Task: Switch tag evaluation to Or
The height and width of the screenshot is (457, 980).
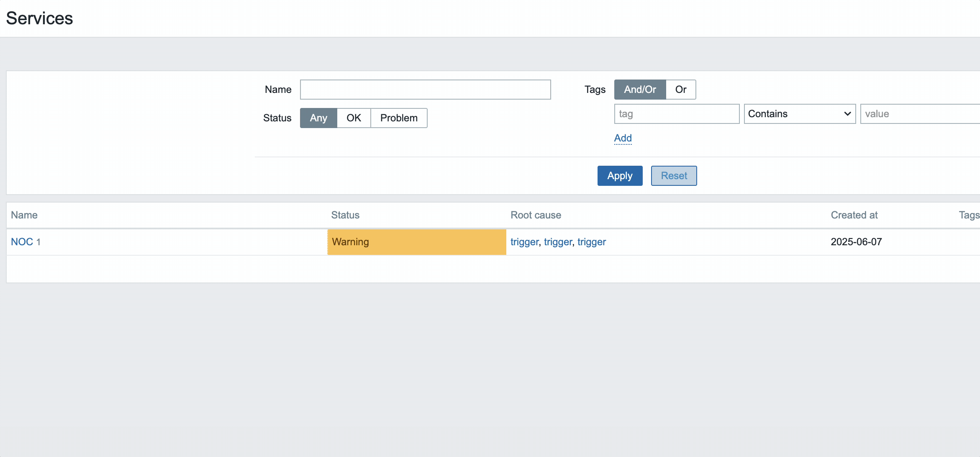Action: point(680,90)
